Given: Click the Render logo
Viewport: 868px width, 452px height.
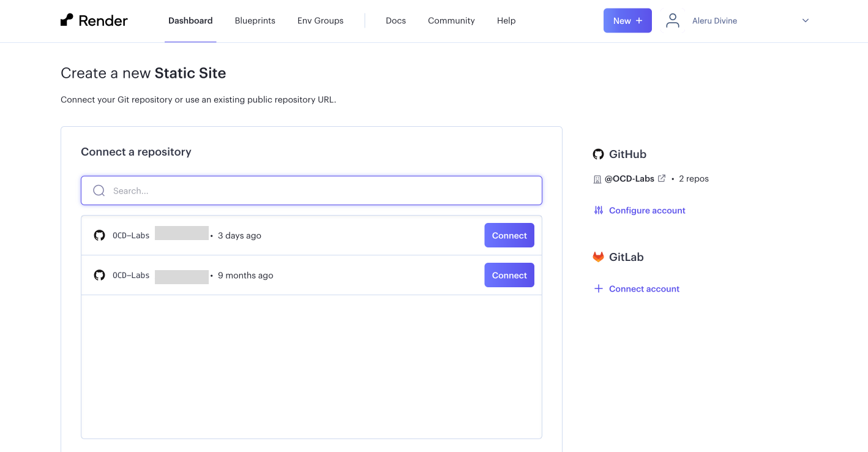Looking at the screenshot, I should 94,20.
